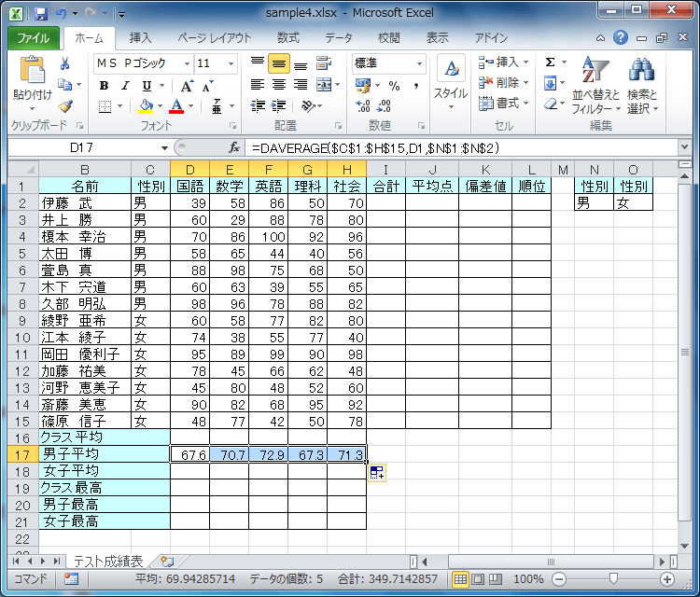Click the Paste clipboard icon

32,71
